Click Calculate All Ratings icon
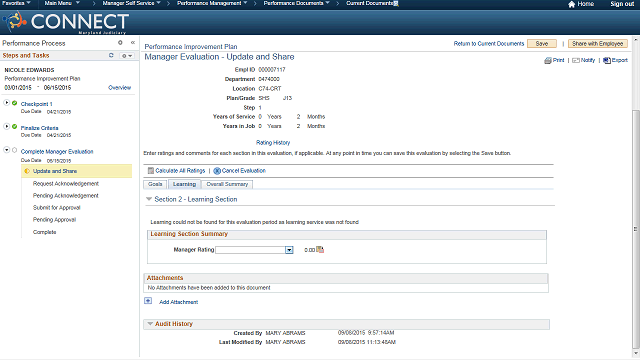 tap(151, 171)
